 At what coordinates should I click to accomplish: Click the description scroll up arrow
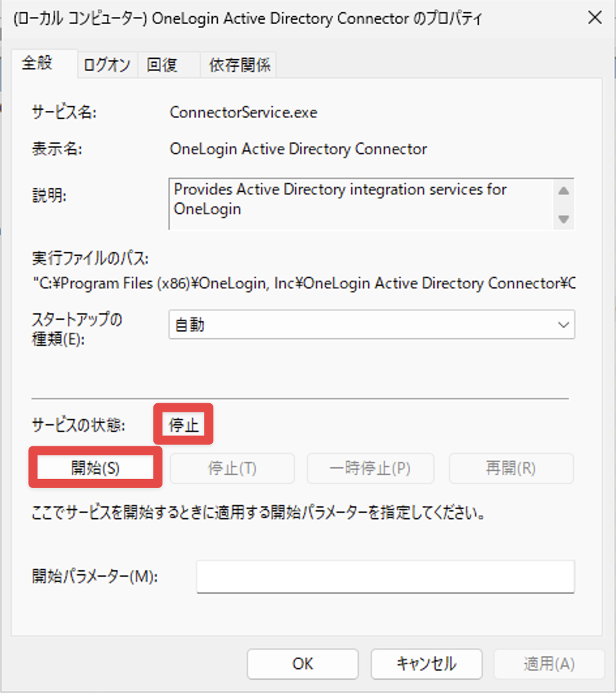tap(563, 191)
